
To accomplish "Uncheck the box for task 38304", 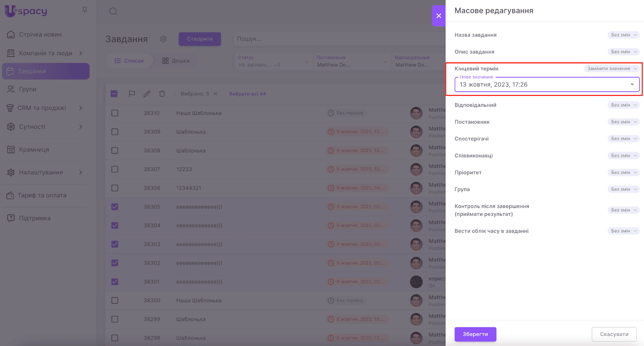I will 115,225.
